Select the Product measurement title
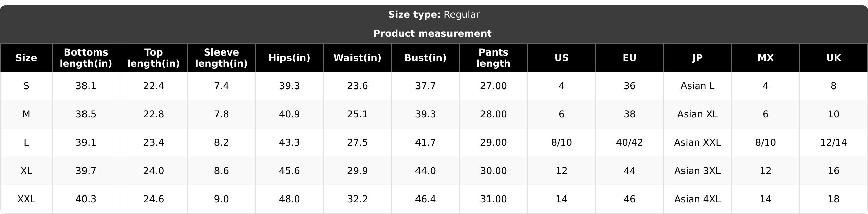Image resolution: width=868 pixels, height=214 pixels. click(x=432, y=33)
